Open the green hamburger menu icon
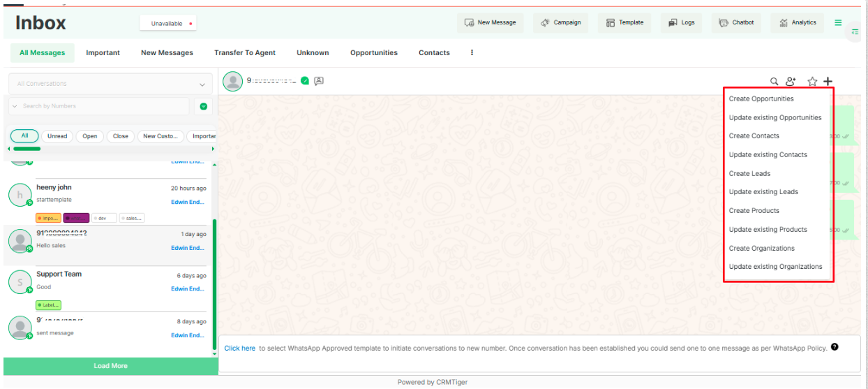This screenshot has width=868, height=389. point(838,22)
